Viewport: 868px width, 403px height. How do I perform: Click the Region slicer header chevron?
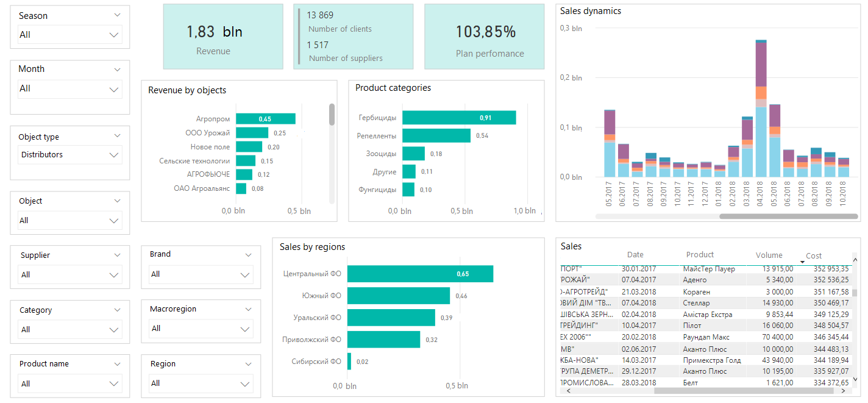click(x=248, y=364)
